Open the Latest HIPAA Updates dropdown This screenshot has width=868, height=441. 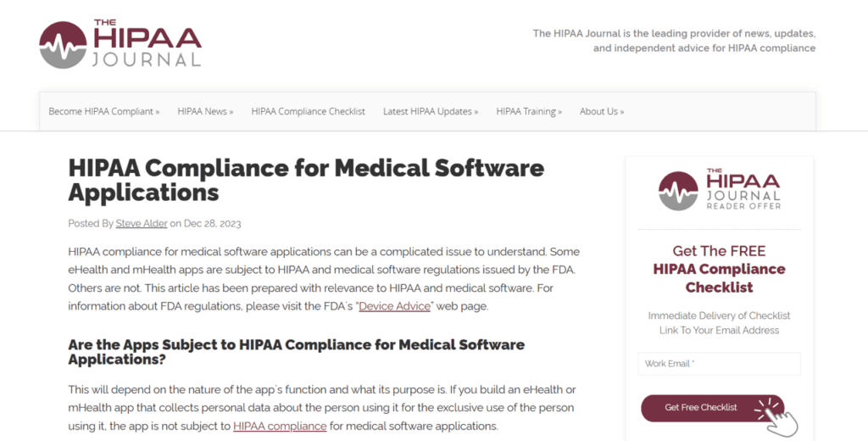point(430,111)
